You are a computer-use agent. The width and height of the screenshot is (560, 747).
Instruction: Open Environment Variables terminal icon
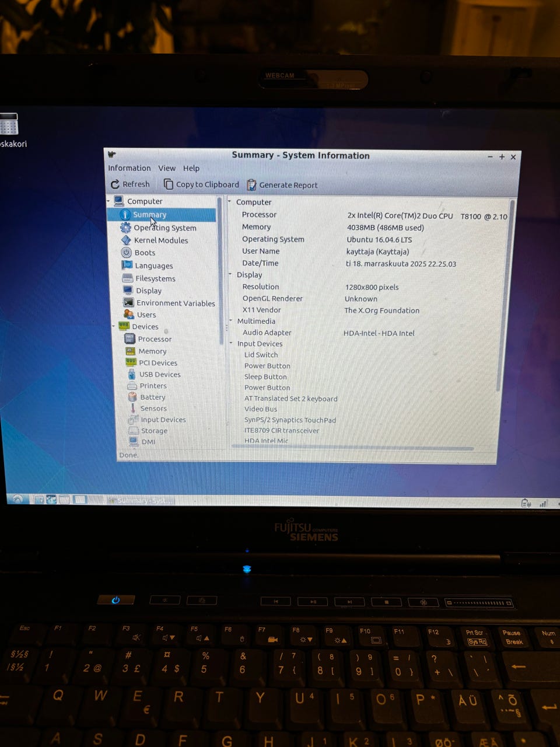click(129, 302)
